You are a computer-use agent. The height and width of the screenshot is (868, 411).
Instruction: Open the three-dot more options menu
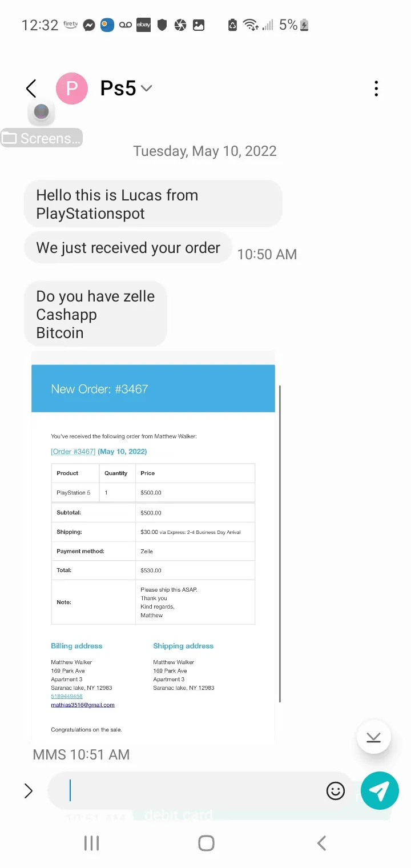(376, 89)
